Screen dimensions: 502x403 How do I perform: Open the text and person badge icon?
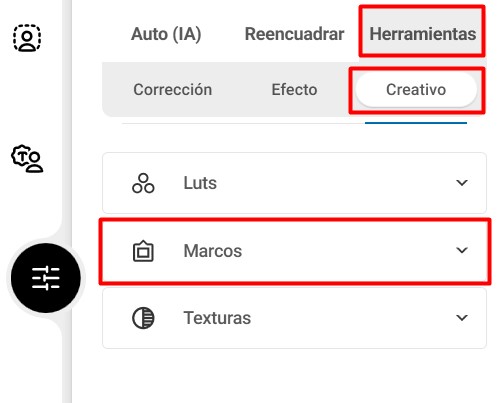point(27,159)
